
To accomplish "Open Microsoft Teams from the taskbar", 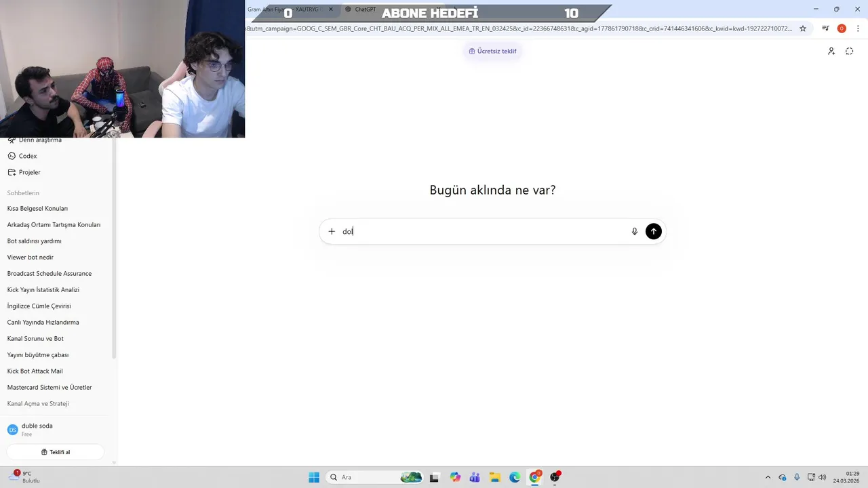I will pos(475,477).
